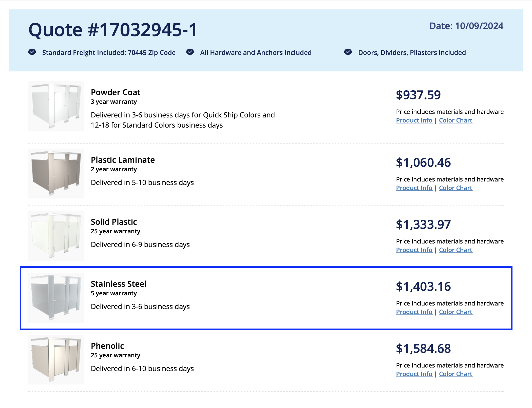Screen dimensions: 532x408
Task: Select the Powder Coat title
Action: coord(116,92)
